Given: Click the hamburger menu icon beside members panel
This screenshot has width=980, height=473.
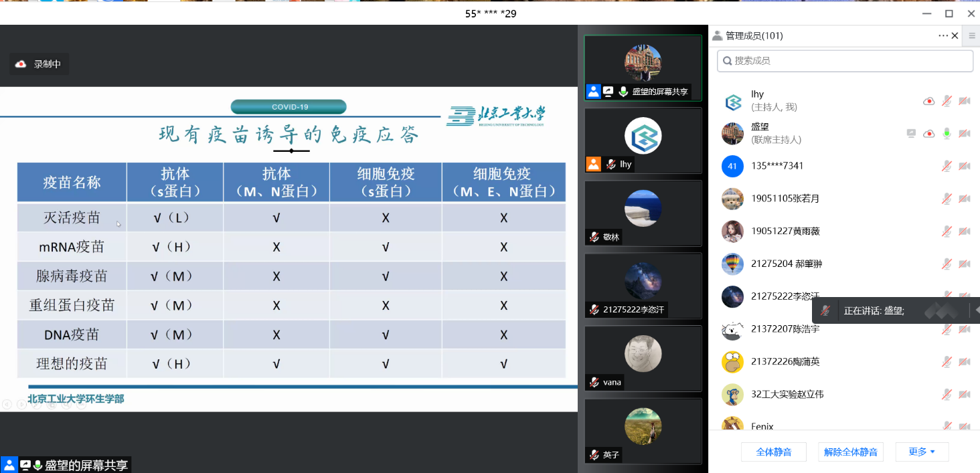Looking at the screenshot, I should point(972,35).
